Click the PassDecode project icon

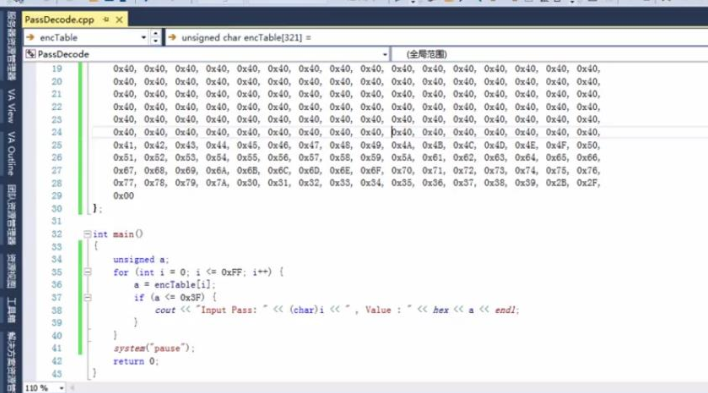pyautogui.click(x=30, y=54)
